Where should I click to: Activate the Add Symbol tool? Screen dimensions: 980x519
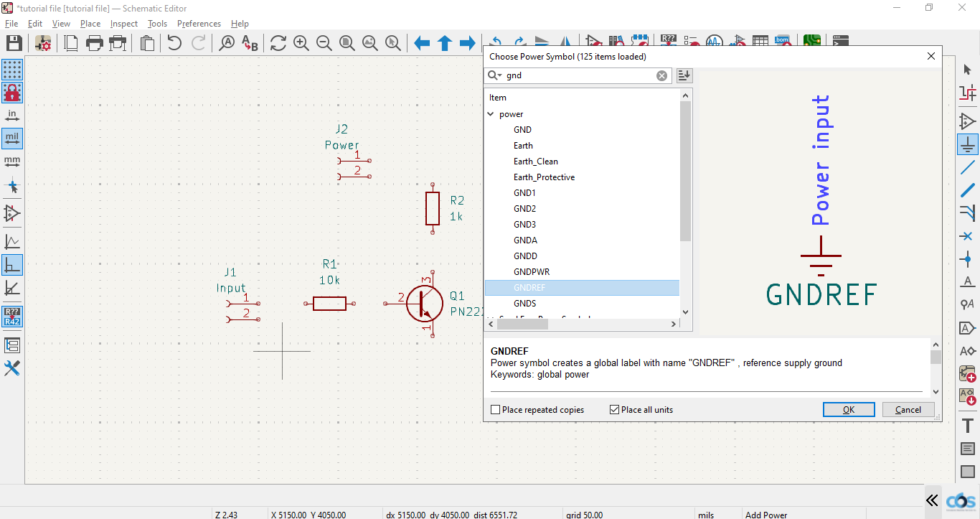coord(968,120)
